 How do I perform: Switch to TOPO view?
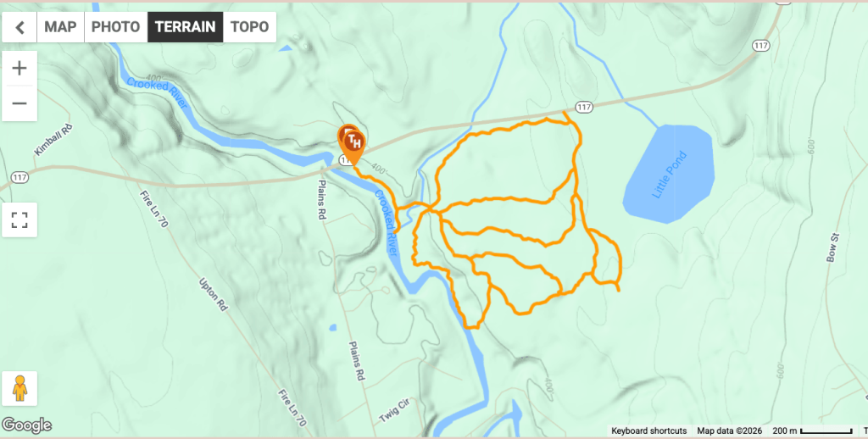pyautogui.click(x=250, y=27)
